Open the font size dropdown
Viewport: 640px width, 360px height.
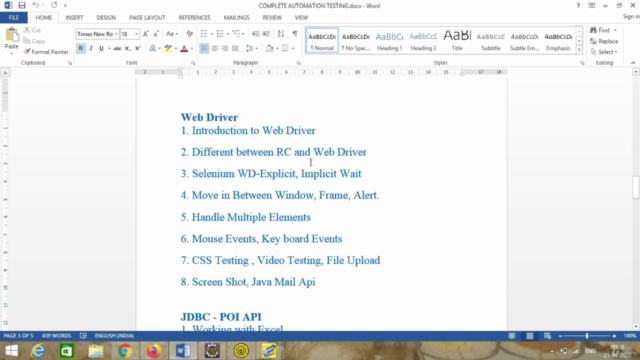pyautogui.click(x=136, y=34)
